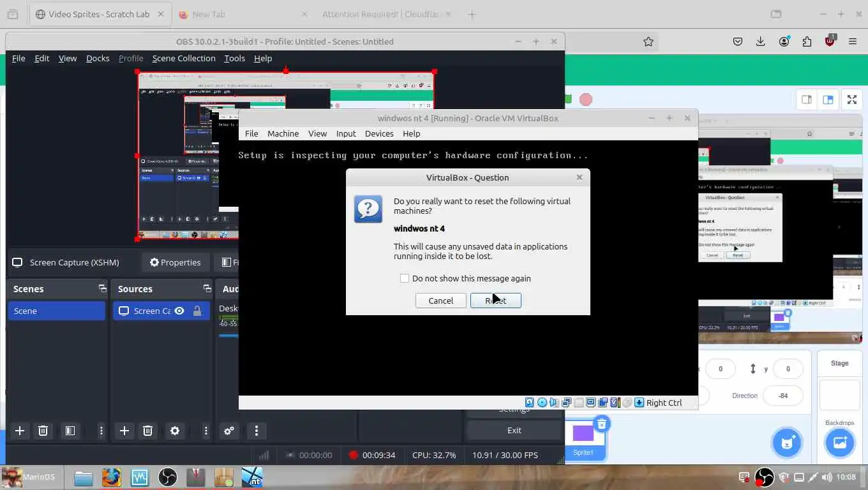This screenshot has height=490, width=868.
Task: Open OBS Docks menu
Action: [x=98, y=58]
